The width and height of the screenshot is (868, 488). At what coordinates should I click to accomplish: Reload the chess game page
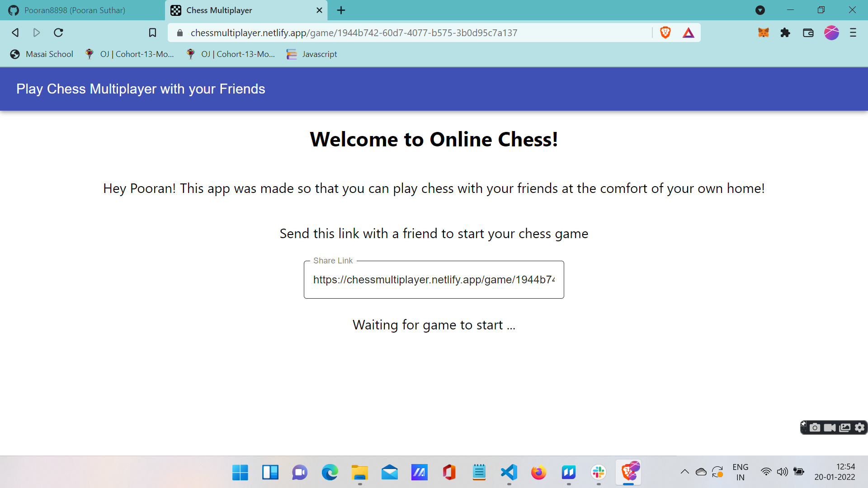(58, 33)
